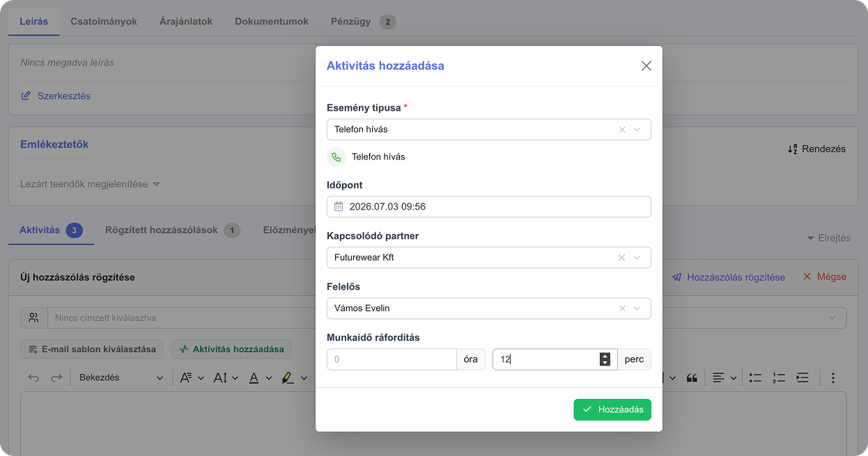Click the green Hozzáadás button
The image size is (868, 456).
612,409
